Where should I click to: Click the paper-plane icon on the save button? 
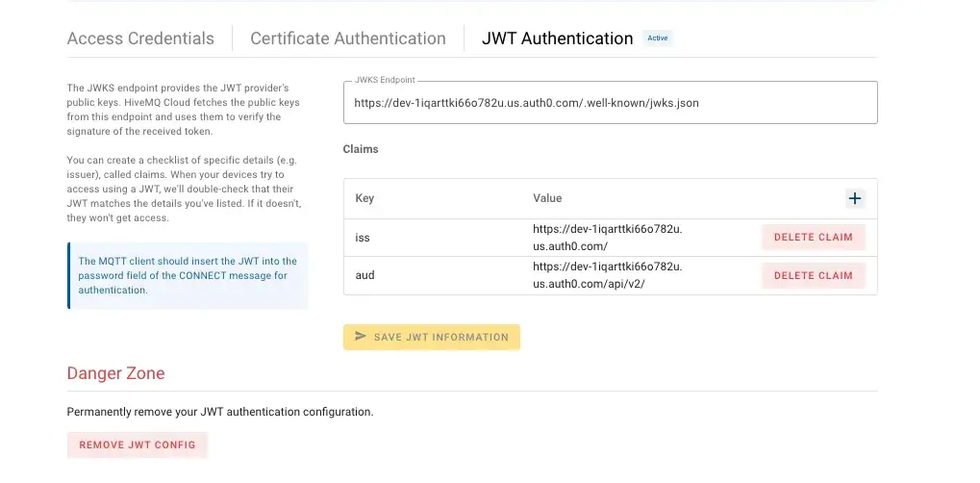pos(360,336)
